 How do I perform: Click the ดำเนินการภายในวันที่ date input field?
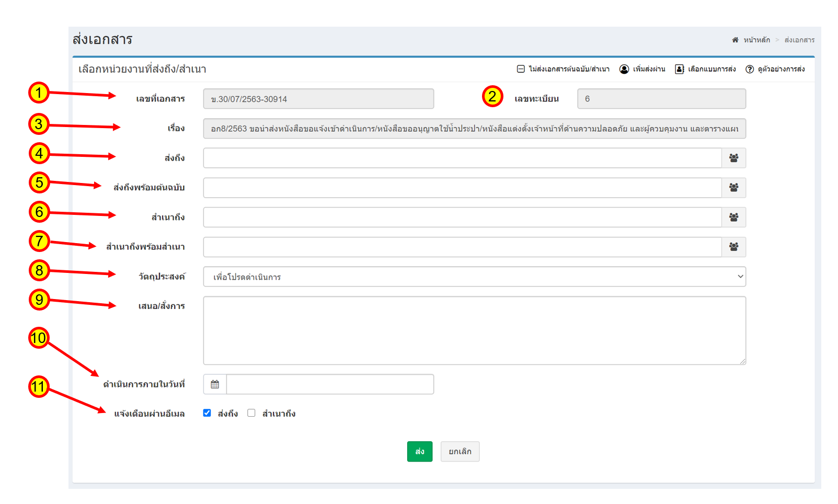pyautogui.click(x=330, y=384)
